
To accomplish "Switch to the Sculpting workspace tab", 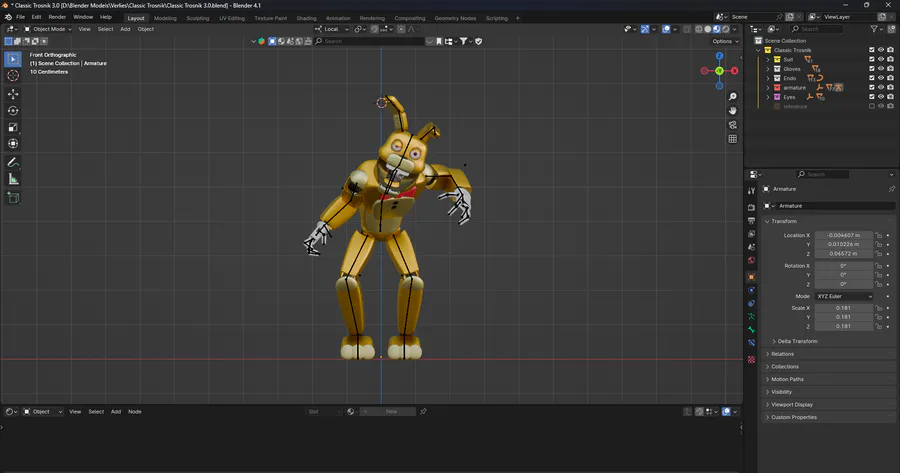I will click(197, 18).
